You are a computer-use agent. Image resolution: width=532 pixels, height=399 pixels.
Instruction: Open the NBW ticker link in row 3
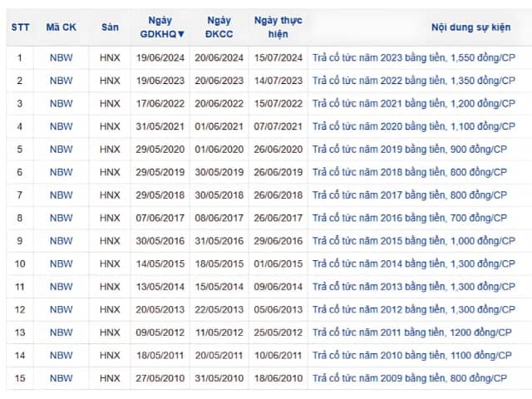point(61,103)
